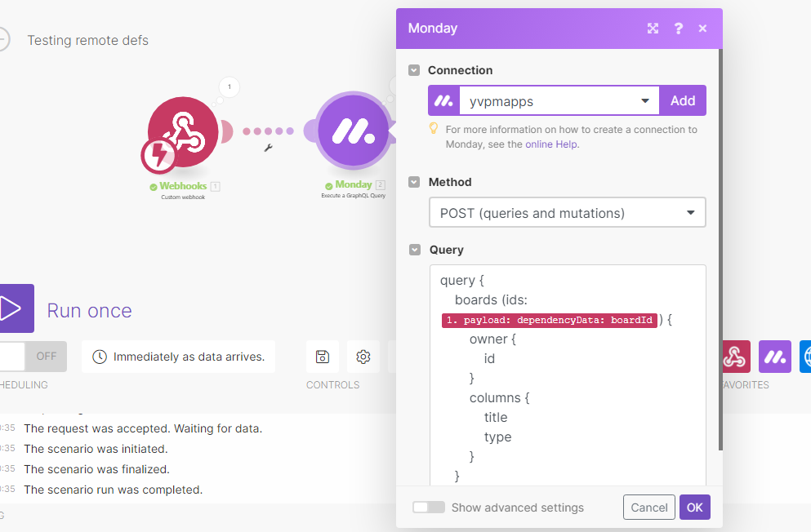
Task: Collapse the Method section
Action: point(414,182)
